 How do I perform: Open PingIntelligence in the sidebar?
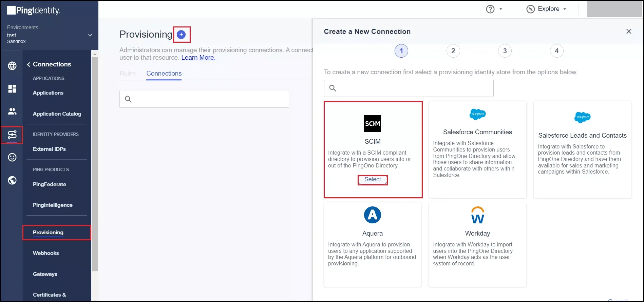point(53,205)
